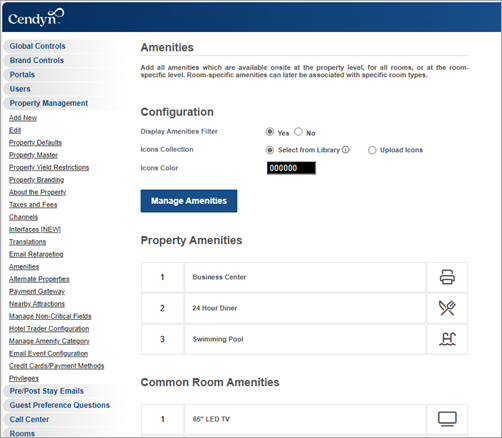Expand the Pre/Post Stay Emails section
Image resolution: width=502 pixels, height=438 pixels.
tap(47, 391)
